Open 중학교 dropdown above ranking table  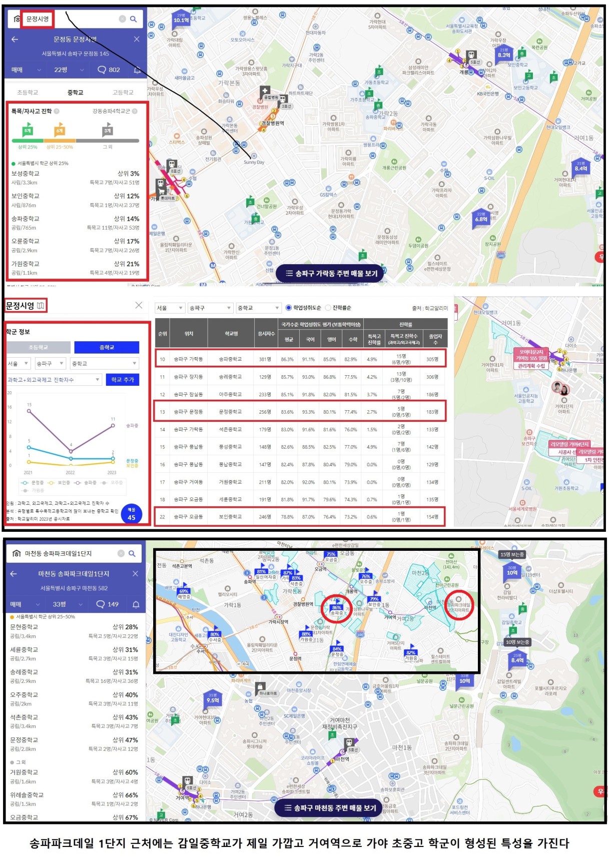[259, 308]
